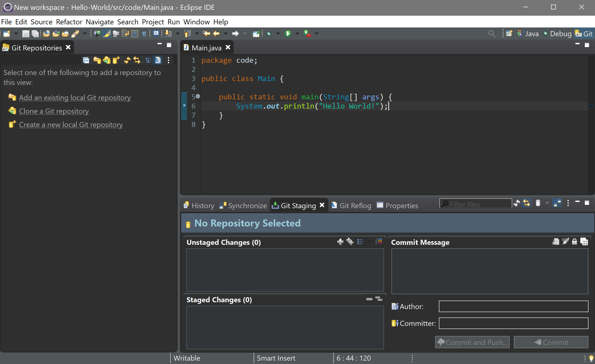Switch to the Git Reflog tab
The width and height of the screenshot is (595, 364).
[351, 206]
